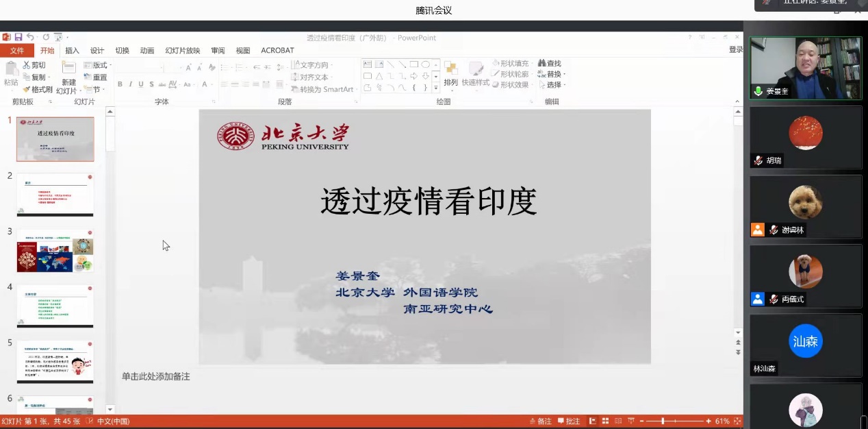This screenshot has width=868, height=429.
Task: Click the Format Painter (格式刷) tool
Action: (37, 89)
